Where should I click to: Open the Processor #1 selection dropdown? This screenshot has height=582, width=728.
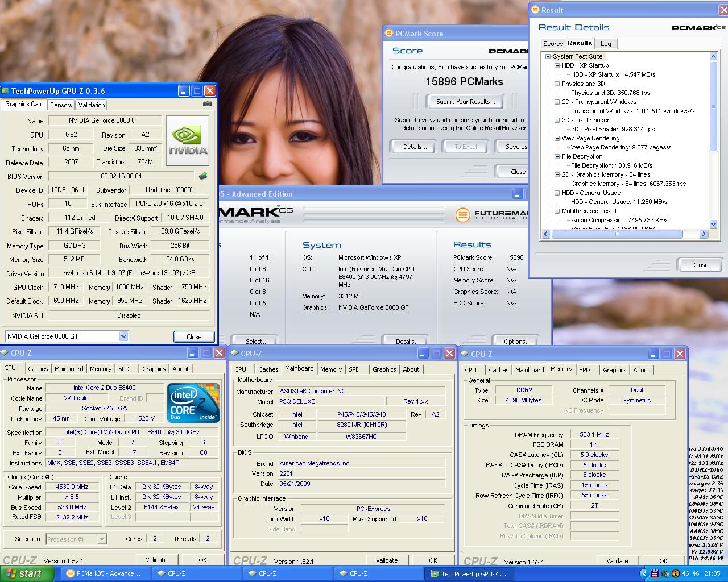coord(102,539)
